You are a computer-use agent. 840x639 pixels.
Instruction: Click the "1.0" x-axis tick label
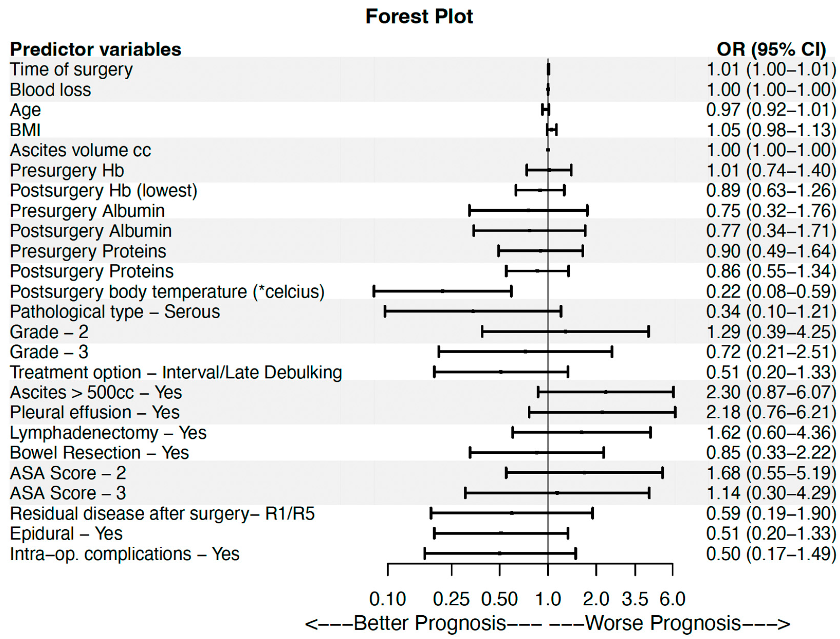click(x=548, y=599)
